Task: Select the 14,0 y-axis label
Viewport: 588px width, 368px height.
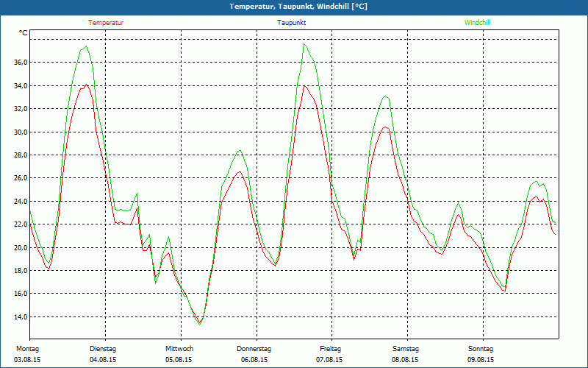Action: [21, 317]
